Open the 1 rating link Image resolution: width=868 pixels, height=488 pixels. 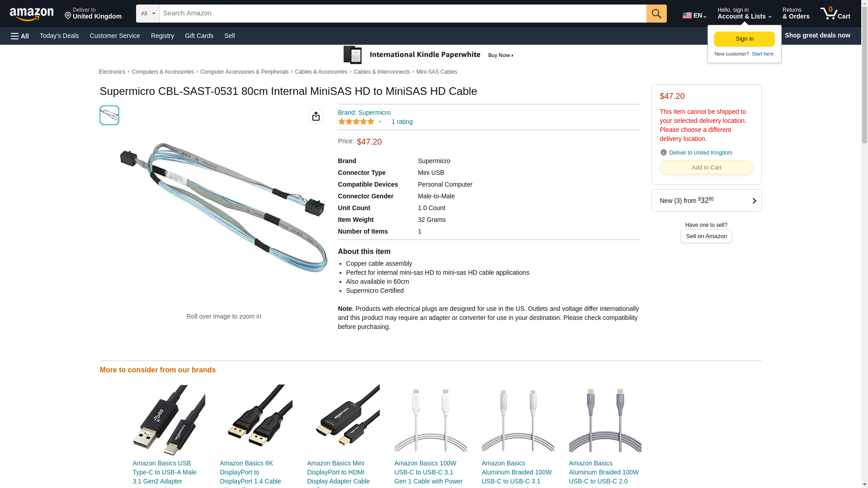pyautogui.click(x=402, y=122)
